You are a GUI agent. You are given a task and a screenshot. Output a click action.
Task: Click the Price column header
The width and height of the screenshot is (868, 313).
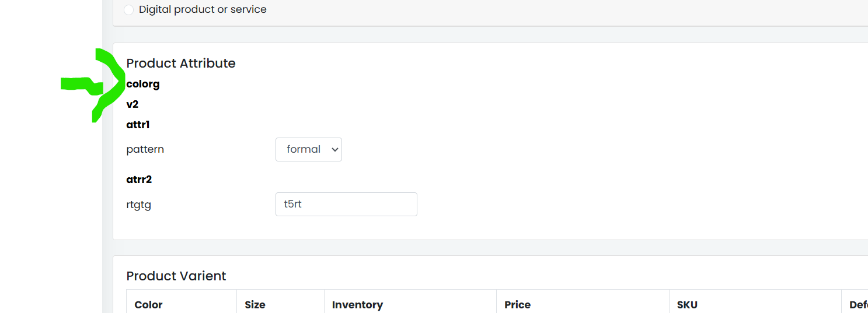[518, 304]
